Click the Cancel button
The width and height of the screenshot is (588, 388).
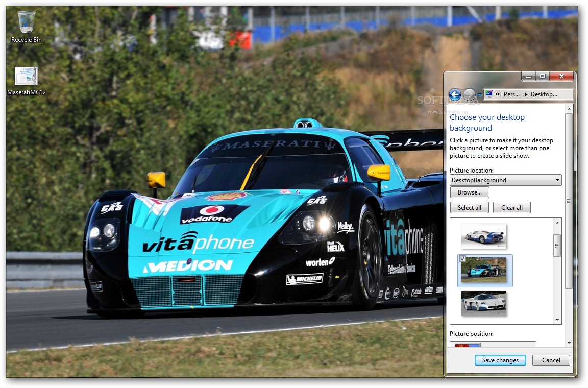(x=551, y=360)
